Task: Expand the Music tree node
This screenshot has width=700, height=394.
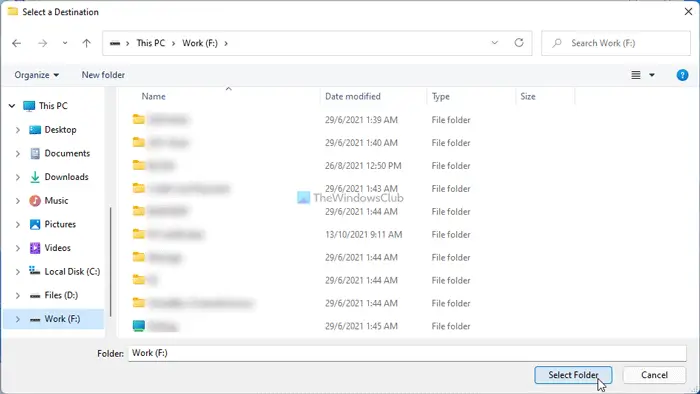Action: (18, 201)
